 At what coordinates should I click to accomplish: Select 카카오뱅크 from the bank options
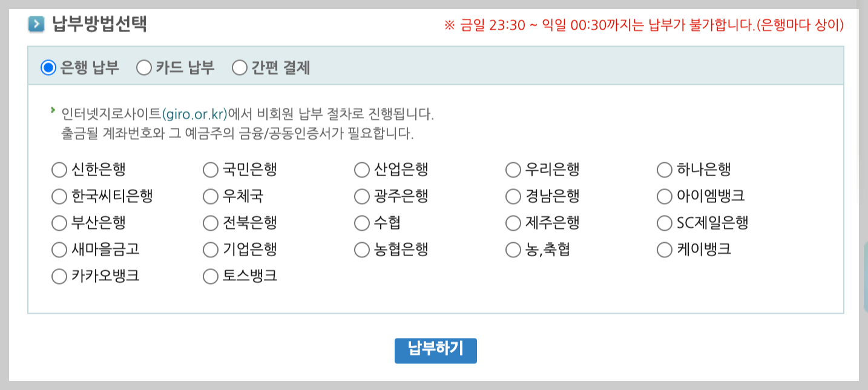coord(59,276)
